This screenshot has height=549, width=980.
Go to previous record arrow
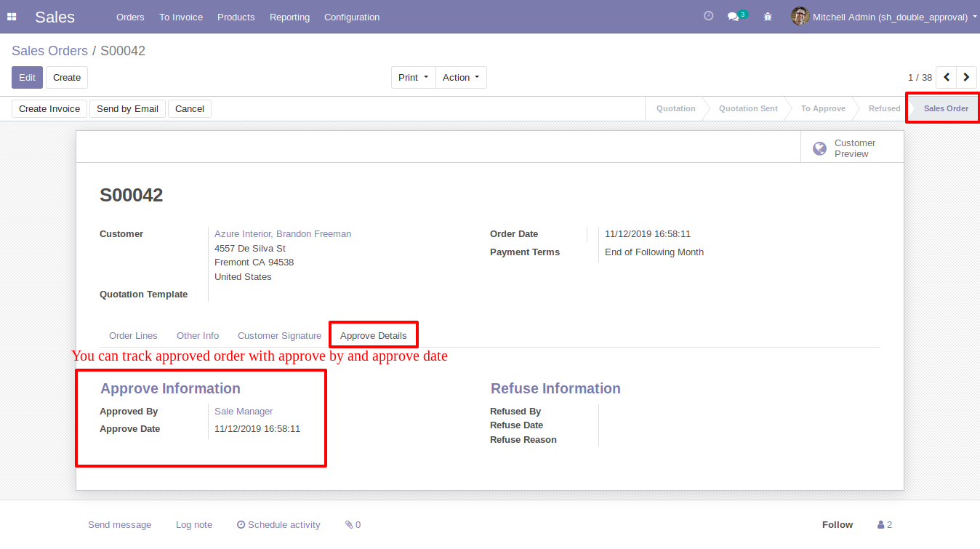point(946,77)
